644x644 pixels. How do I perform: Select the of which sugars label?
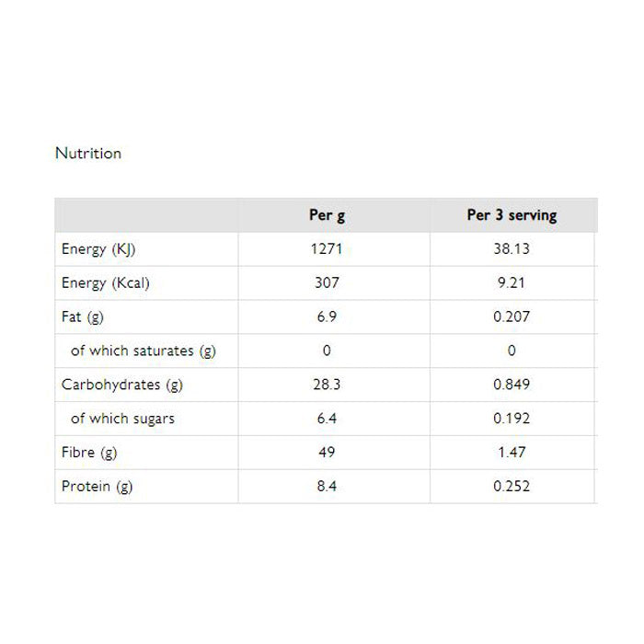point(122,419)
